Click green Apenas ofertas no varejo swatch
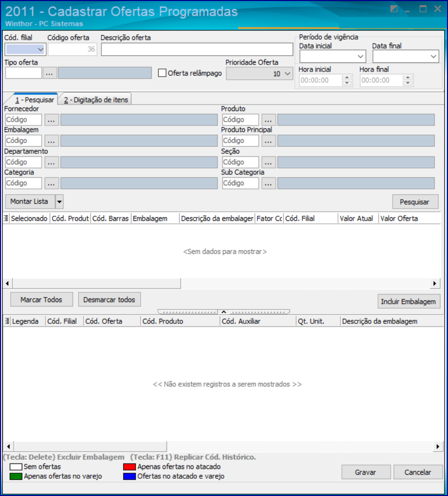Screen dimensions: 448x496 (x=16, y=476)
